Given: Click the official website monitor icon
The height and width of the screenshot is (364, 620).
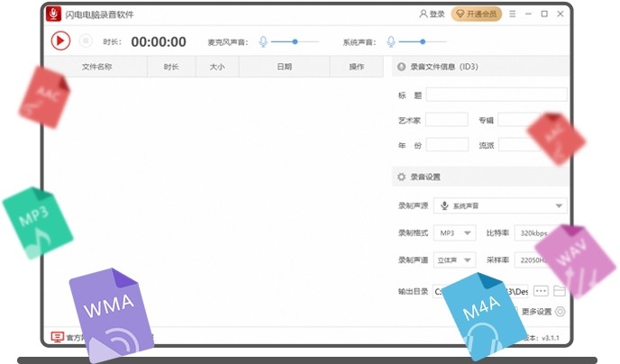Looking at the screenshot, I should pos(58,337).
